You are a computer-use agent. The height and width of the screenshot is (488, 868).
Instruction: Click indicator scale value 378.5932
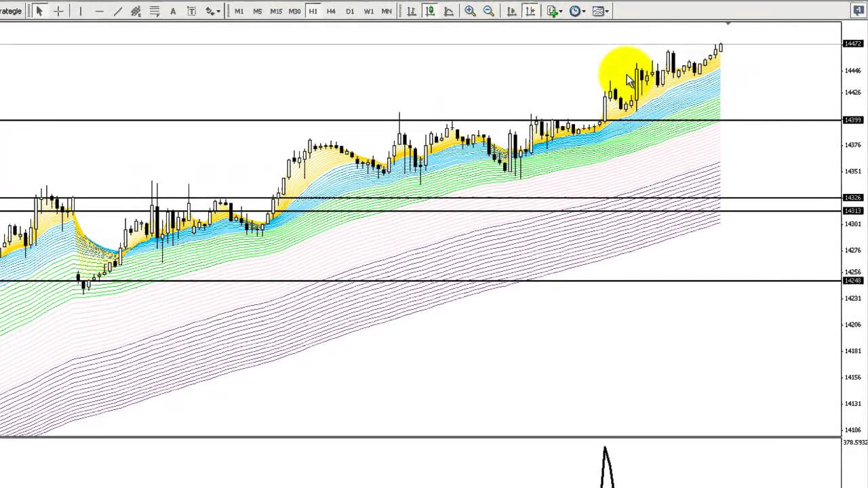855,443
